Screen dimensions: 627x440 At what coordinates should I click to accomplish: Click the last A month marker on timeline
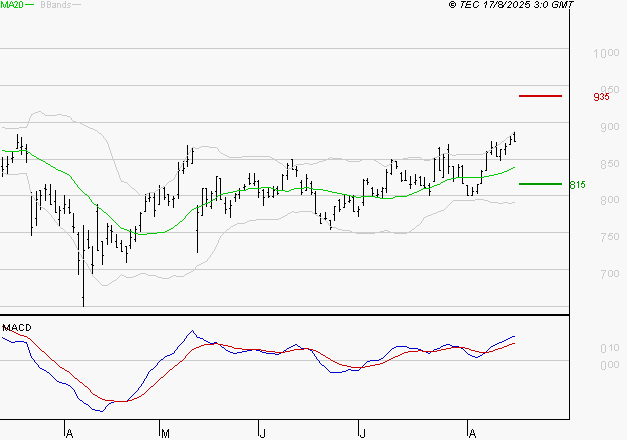coord(471,432)
